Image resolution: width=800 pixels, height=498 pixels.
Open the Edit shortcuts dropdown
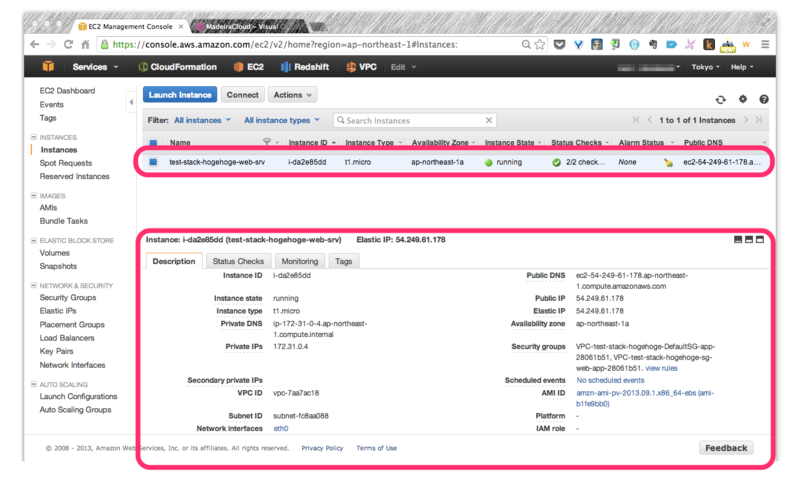403,67
